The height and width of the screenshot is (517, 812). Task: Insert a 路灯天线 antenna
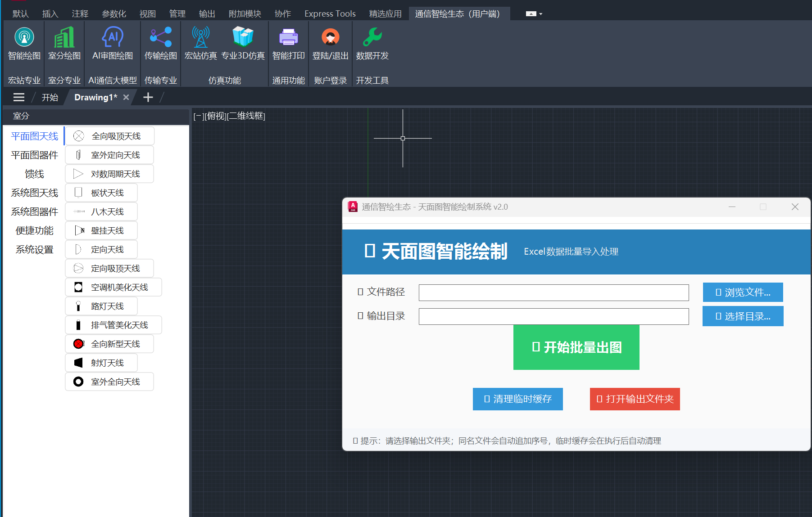101,306
